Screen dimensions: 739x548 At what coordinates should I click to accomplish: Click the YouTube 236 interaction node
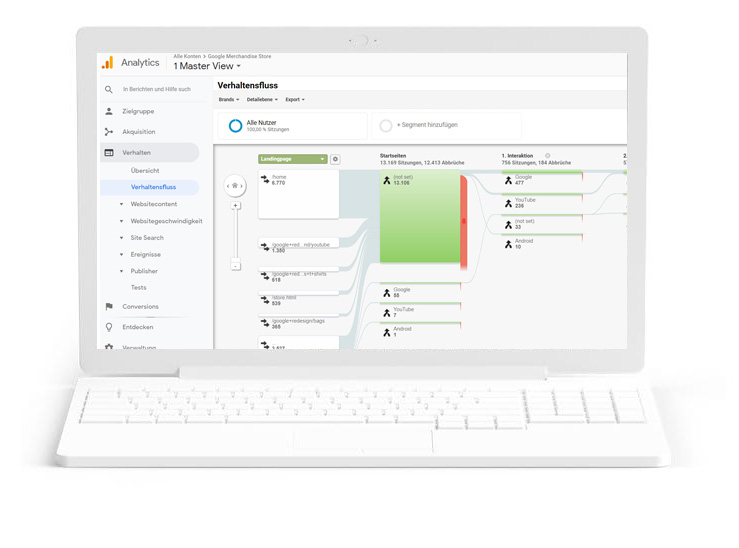pos(542,203)
